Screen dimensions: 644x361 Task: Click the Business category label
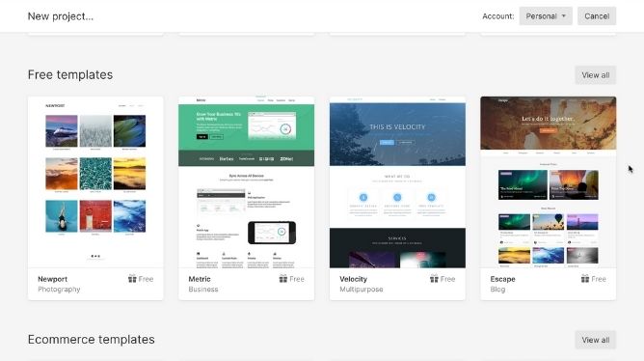(x=203, y=290)
